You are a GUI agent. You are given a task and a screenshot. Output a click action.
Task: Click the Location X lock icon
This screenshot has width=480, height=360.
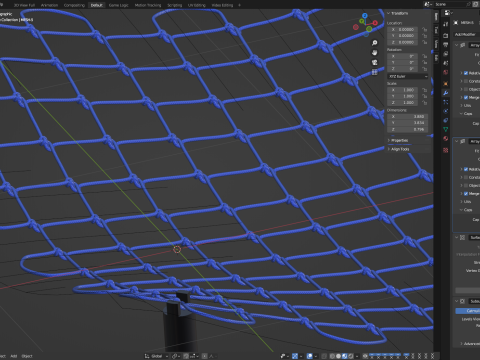[x=425, y=29]
